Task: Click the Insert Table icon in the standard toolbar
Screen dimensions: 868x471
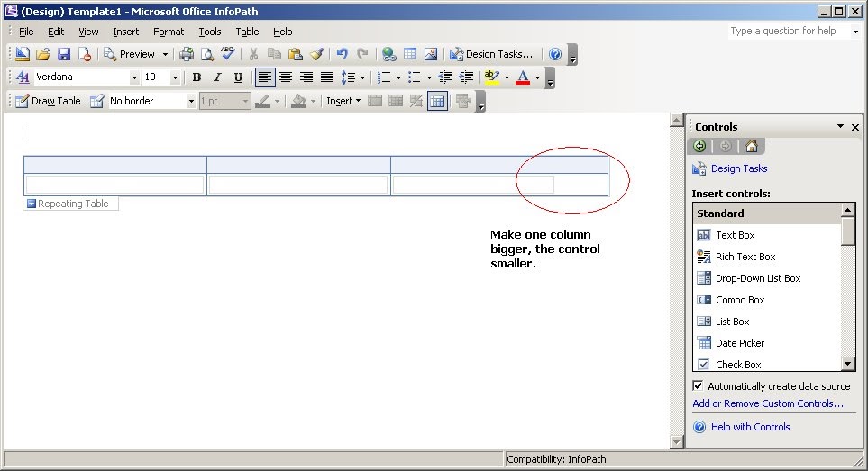Action: coord(409,54)
